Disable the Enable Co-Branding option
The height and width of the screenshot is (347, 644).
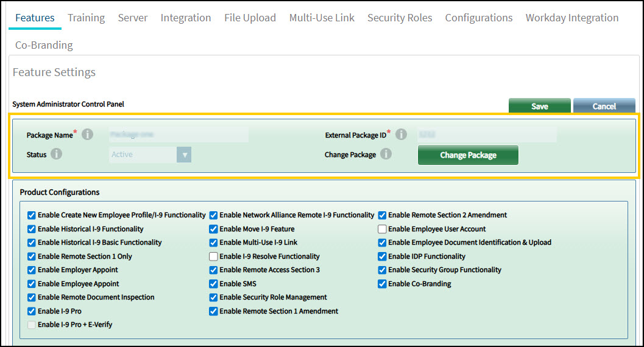382,284
